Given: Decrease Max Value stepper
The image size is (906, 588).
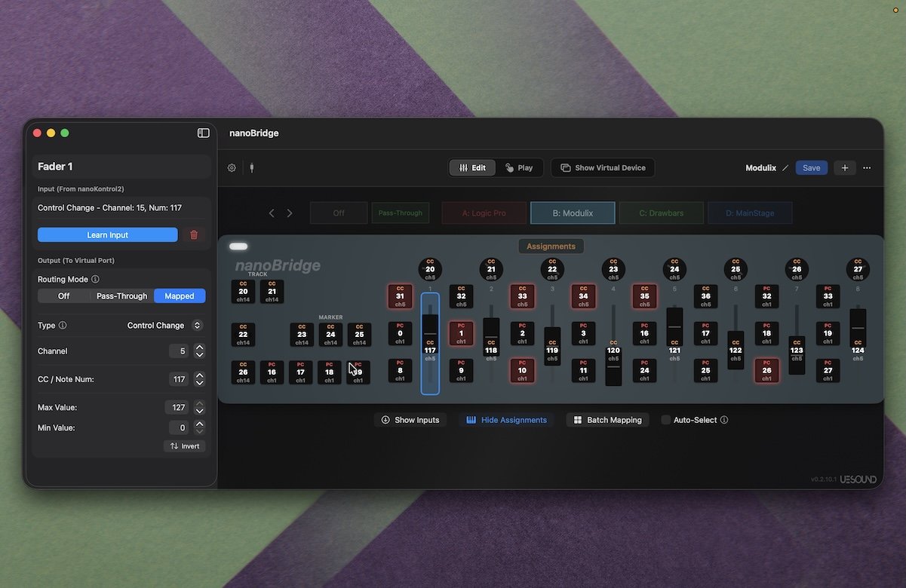Looking at the screenshot, I should tap(199, 411).
